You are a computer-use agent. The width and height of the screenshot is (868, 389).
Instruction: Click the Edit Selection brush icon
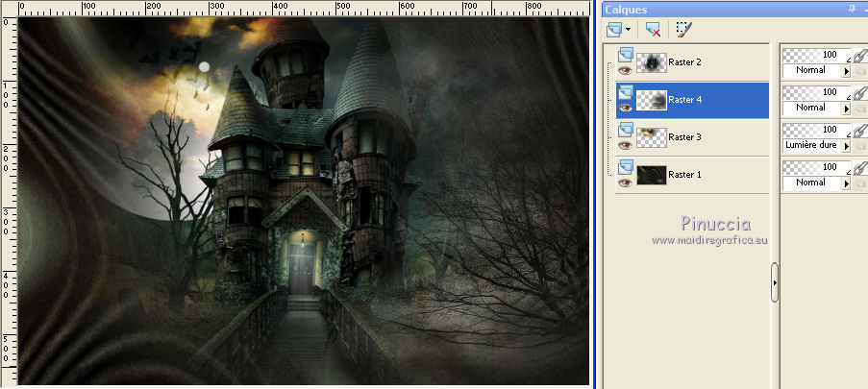684,30
